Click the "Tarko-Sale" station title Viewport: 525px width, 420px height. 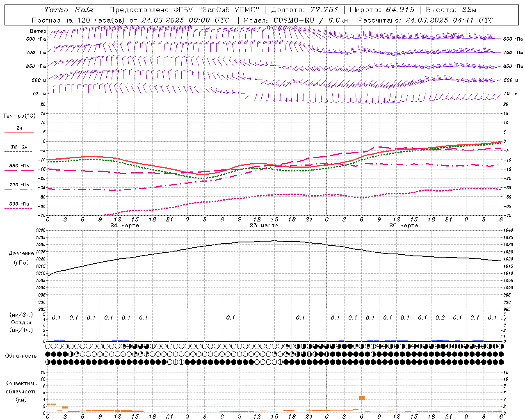(x=68, y=10)
